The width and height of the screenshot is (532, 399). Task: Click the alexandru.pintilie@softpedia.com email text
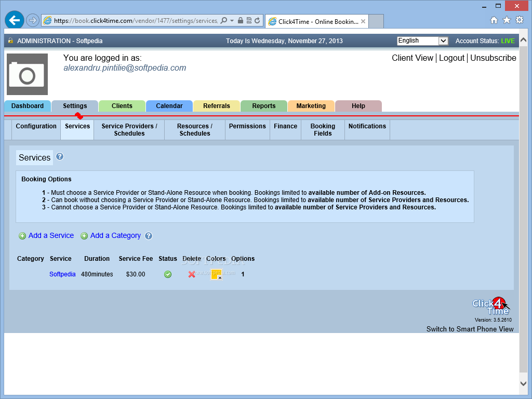click(125, 68)
